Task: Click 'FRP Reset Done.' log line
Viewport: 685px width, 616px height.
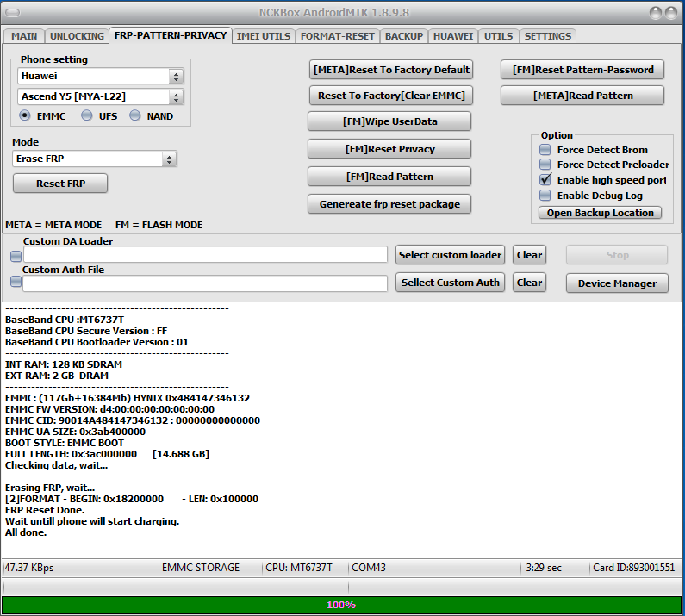Action: [x=45, y=510]
